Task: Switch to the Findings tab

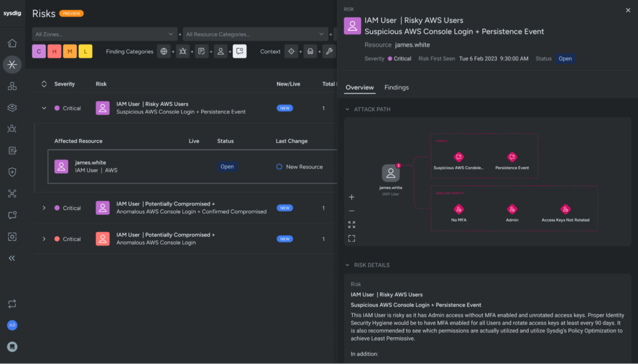Action: 395,87
